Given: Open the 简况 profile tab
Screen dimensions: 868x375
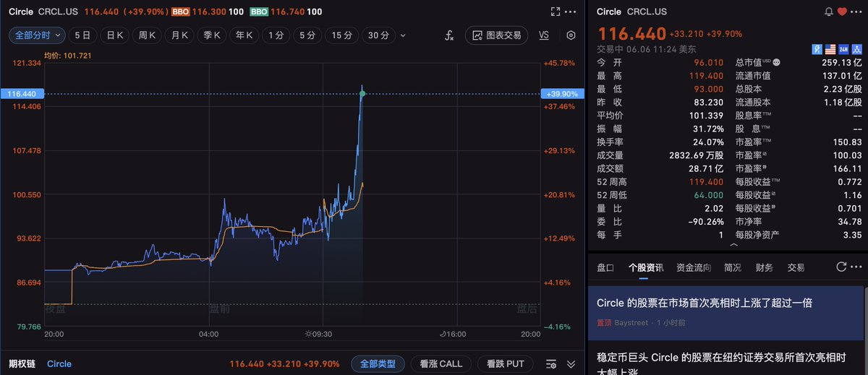Looking at the screenshot, I should pyautogui.click(x=733, y=267).
